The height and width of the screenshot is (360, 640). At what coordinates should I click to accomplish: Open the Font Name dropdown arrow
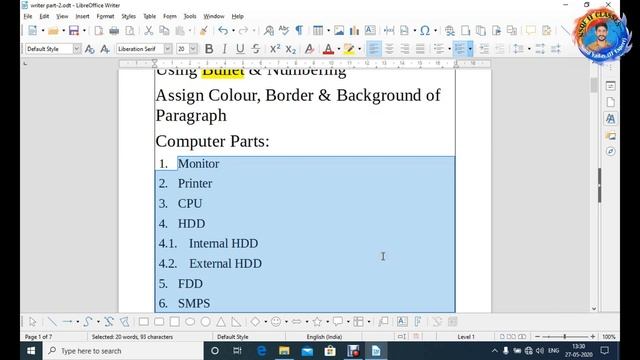[168, 49]
